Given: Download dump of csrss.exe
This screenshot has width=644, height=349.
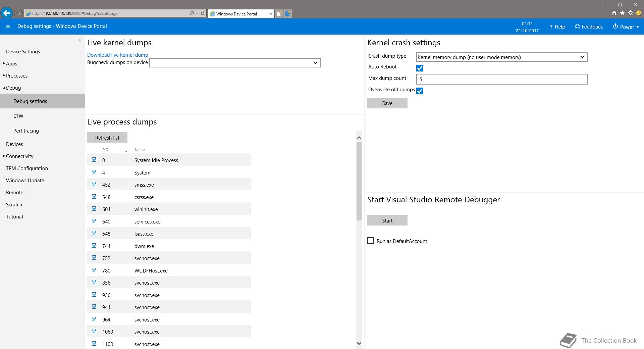Looking at the screenshot, I should click(94, 197).
